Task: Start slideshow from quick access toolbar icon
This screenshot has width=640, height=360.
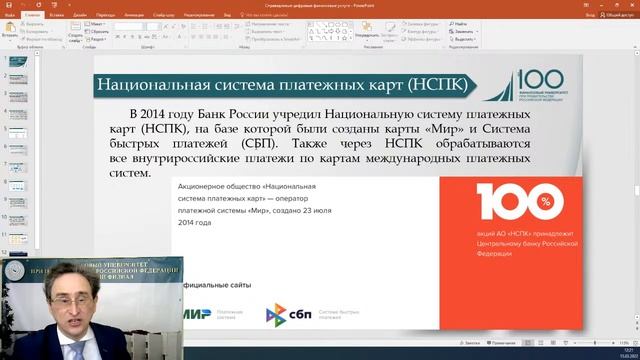Action: [x=54, y=5]
